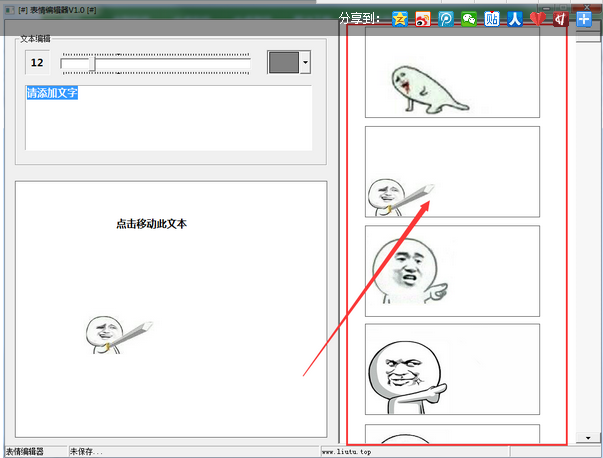This screenshot has width=603, height=458.
Task: Open the text color dropdown arrow
Action: [x=305, y=62]
